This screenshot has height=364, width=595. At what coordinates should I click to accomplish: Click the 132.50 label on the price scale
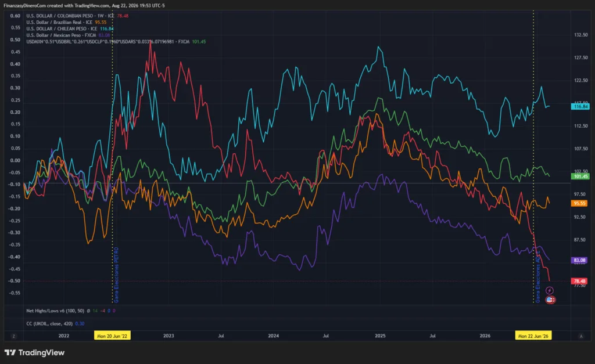click(x=580, y=35)
